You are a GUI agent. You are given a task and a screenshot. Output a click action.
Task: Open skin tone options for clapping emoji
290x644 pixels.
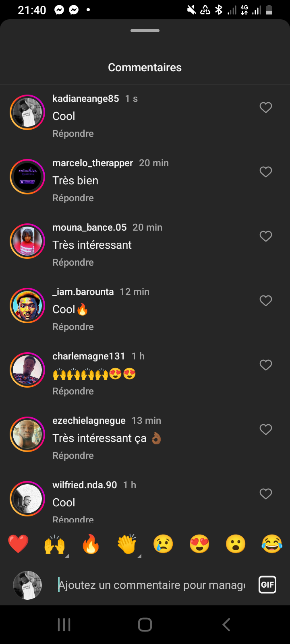(139, 556)
